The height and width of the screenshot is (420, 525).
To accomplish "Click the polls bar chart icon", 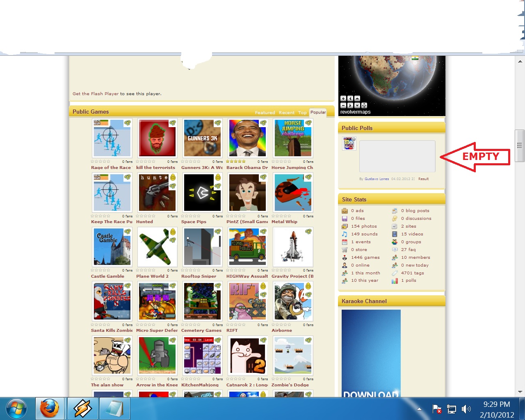I will click(x=395, y=281).
